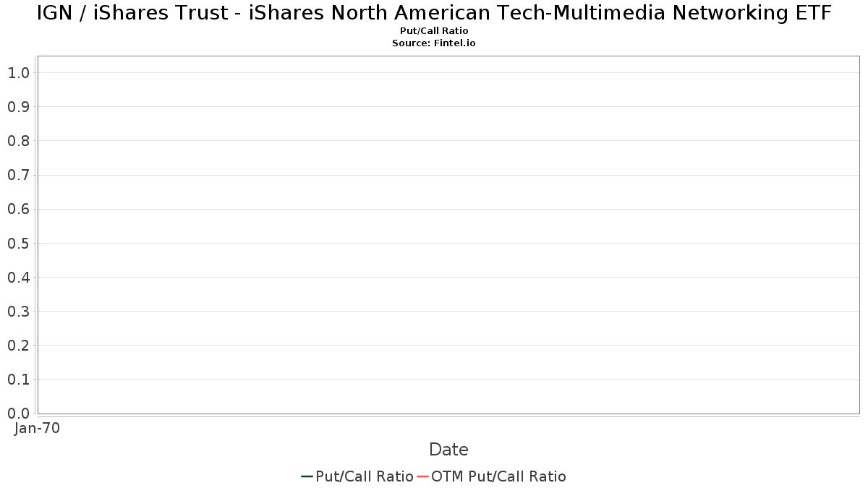Click the 0.5 y-axis label

point(18,244)
